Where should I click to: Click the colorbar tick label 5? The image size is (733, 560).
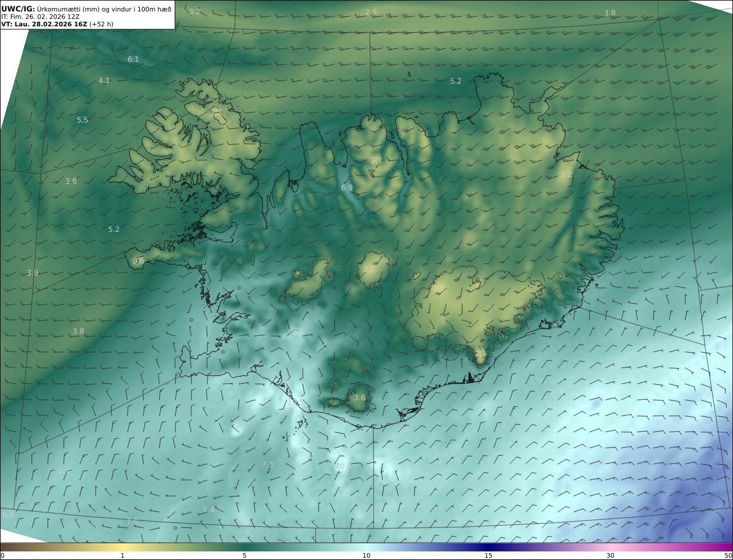pyautogui.click(x=245, y=555)
